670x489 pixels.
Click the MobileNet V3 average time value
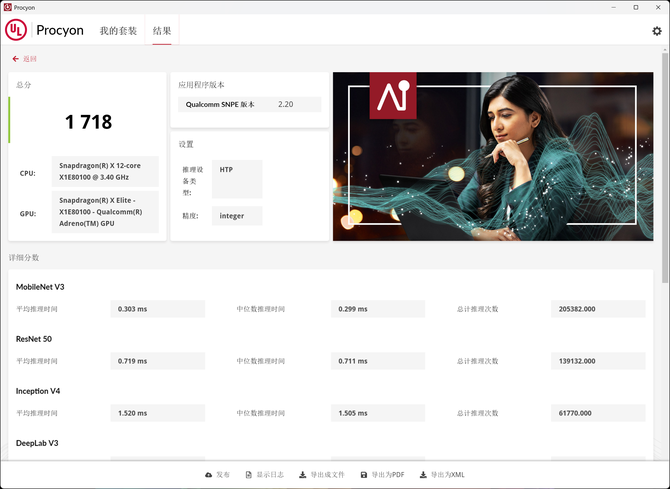157,309
